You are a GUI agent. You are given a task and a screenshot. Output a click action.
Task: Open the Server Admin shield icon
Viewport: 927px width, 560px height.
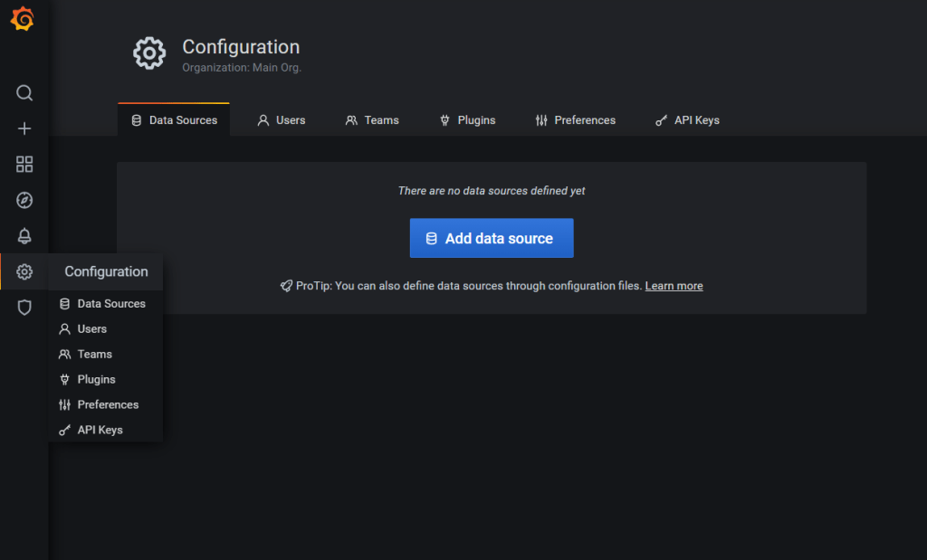(x=24, y=308)
